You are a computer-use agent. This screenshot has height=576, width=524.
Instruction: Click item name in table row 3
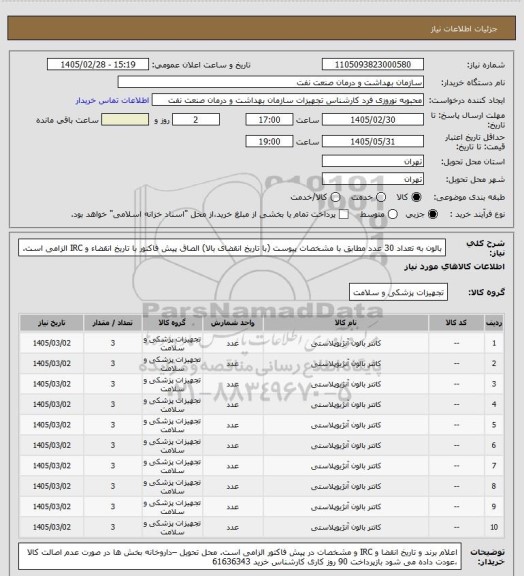coord(346,384)
